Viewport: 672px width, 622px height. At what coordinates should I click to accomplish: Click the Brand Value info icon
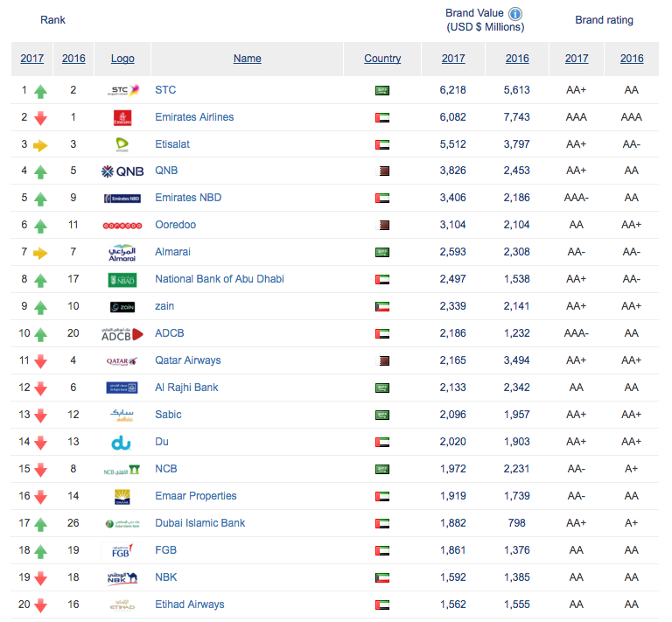[515, 13]
